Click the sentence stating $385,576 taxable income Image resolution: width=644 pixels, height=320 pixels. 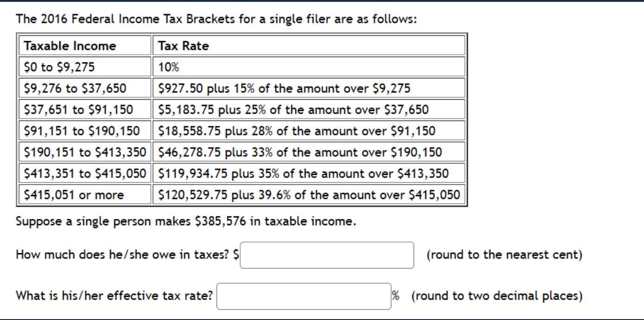pos(186,222)
